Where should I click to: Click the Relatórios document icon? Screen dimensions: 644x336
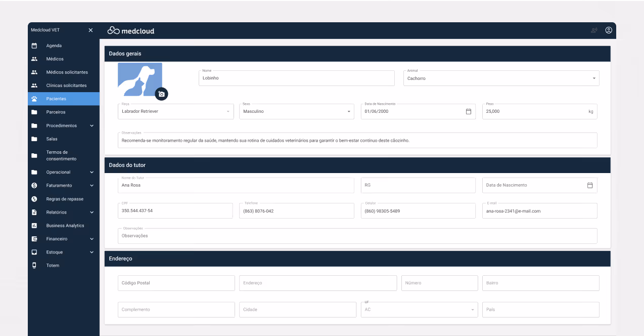(x=34, y=212)
